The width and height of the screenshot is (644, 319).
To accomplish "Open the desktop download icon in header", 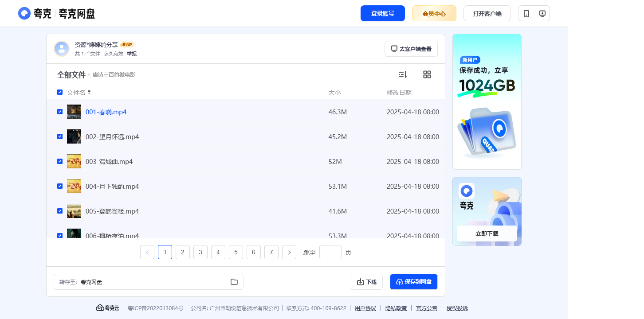I will point(542,13).
